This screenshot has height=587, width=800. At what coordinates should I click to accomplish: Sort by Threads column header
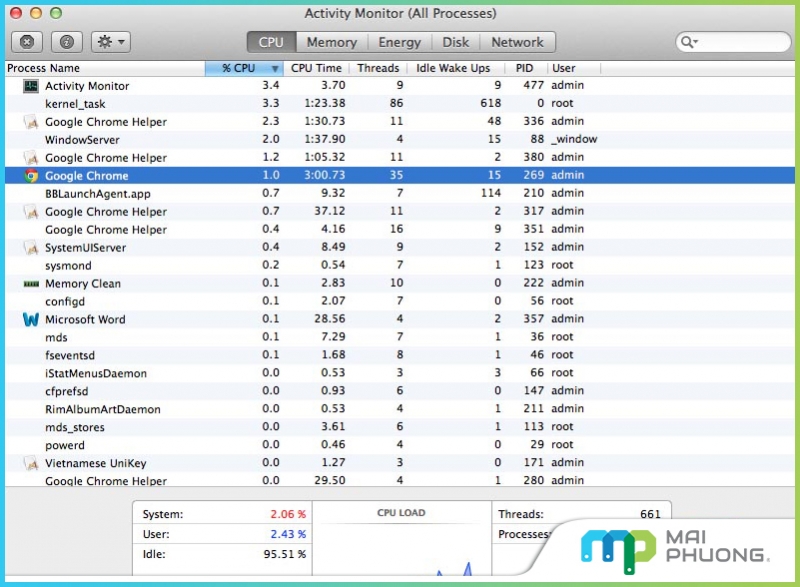point(378,68)
